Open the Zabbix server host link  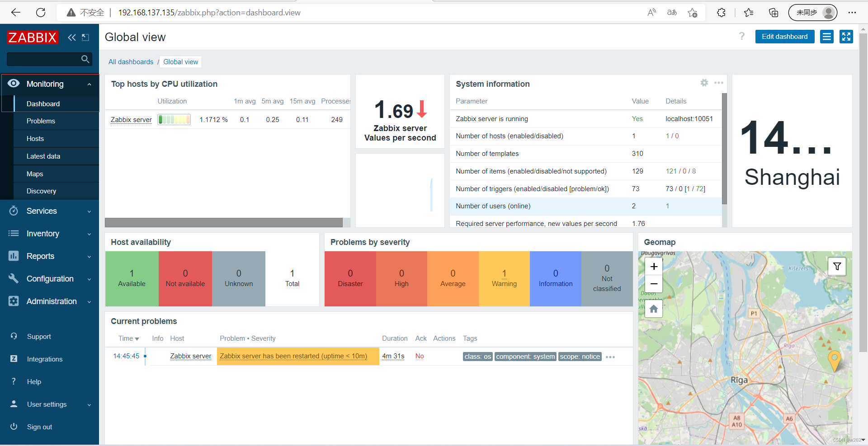click(131, 119)
